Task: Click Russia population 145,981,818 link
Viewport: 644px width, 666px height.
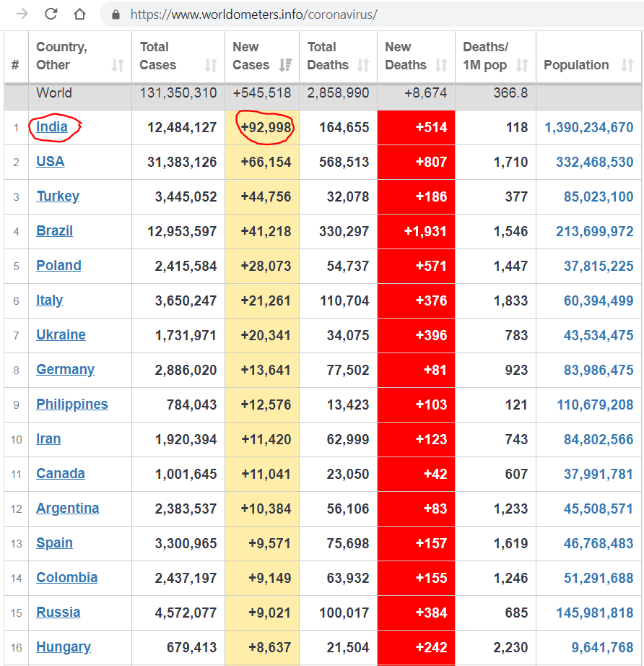Action: point(595,613)
